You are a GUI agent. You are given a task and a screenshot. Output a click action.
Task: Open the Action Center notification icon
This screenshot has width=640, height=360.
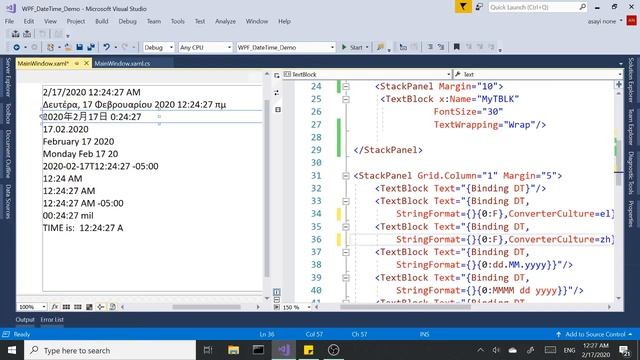[x=624, y=350]
